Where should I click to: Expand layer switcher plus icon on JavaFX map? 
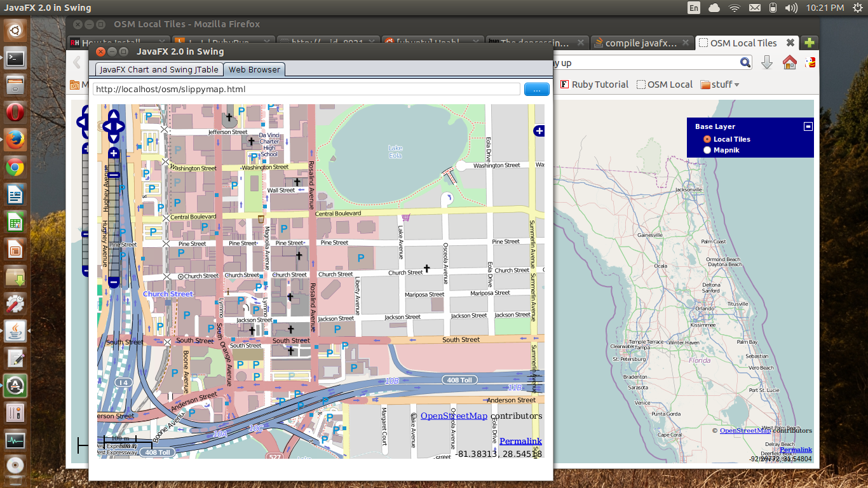pos(539,131)
